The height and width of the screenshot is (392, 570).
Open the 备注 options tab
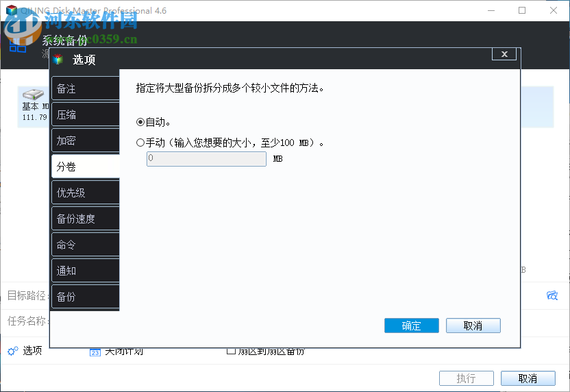coord(86,88)
